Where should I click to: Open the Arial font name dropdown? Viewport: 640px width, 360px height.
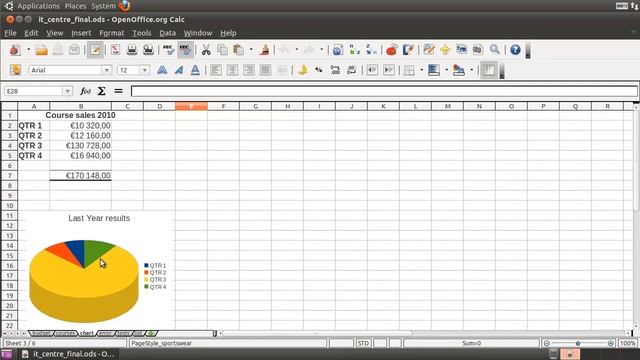(106, 70)
